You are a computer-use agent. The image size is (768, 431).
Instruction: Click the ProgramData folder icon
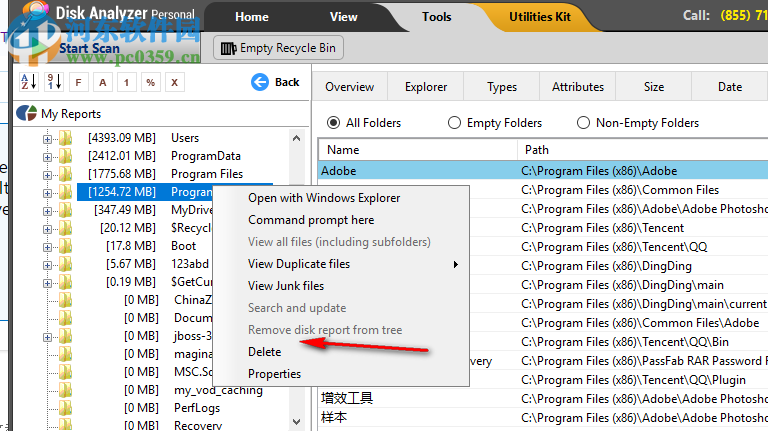point(66,156)
